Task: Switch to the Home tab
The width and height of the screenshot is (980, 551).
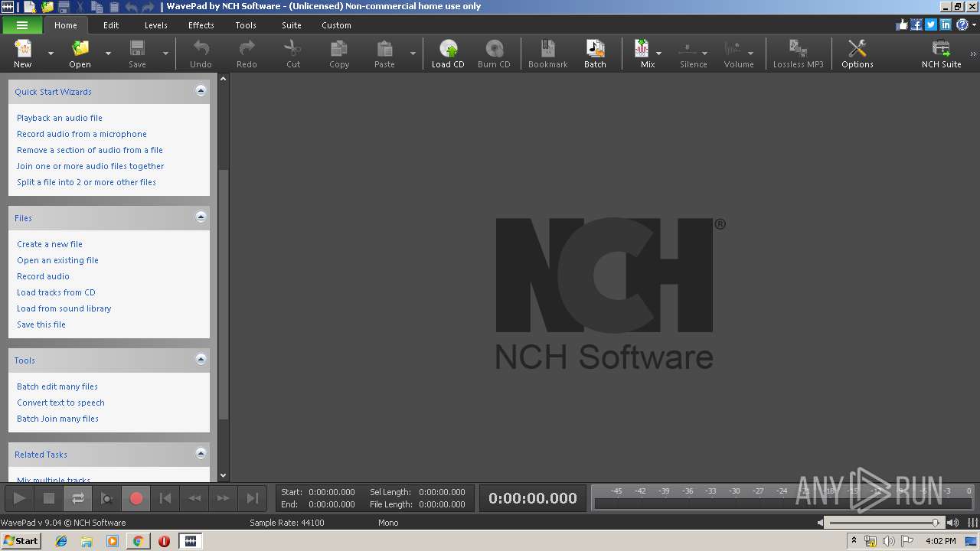Action: coord(66,25)
